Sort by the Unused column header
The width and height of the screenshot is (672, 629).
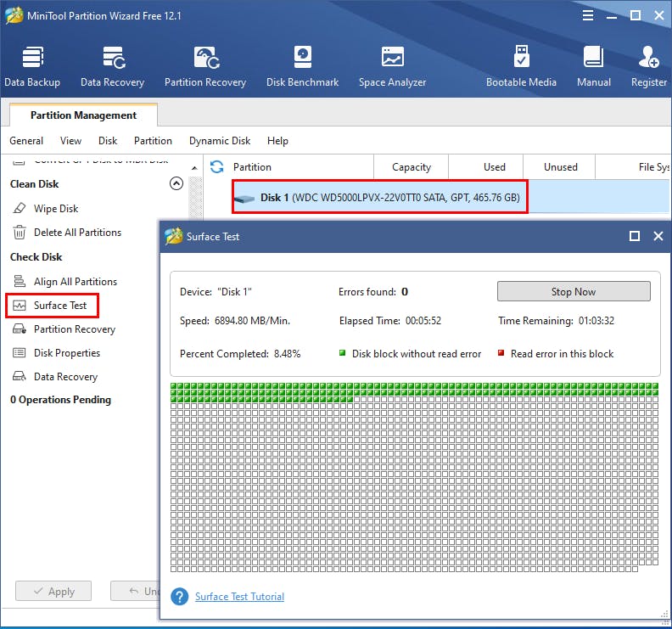559,166
